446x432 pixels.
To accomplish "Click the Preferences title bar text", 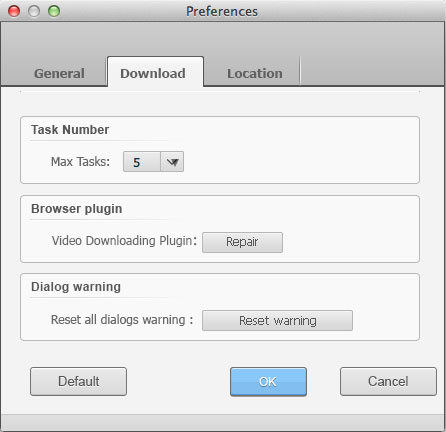I will point(222,11).
